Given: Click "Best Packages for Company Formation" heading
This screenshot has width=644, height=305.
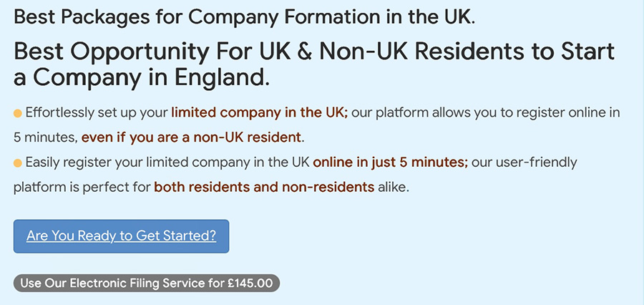Looking at the screenshot, I should [244, 17].
